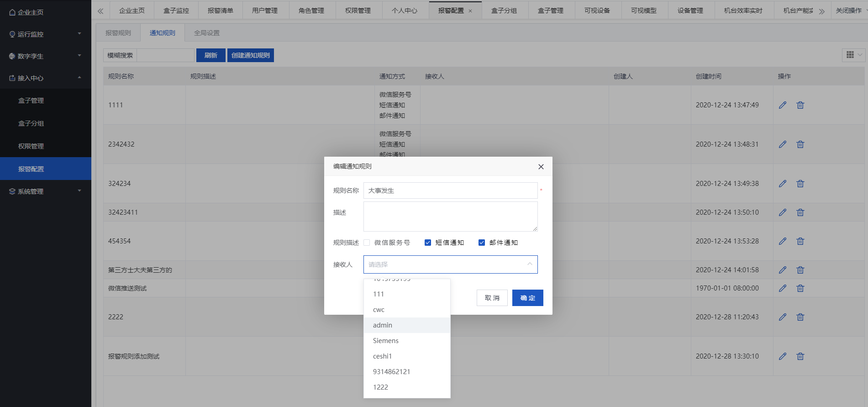Screen dimensions: 868x407
Task: Switch to the 报警规则 sub-tab
Action: tap(118, 33)
